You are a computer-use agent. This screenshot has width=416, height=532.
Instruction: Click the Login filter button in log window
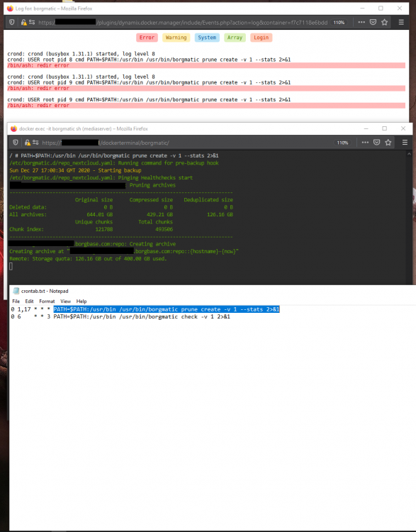click(x=261, y=38)
